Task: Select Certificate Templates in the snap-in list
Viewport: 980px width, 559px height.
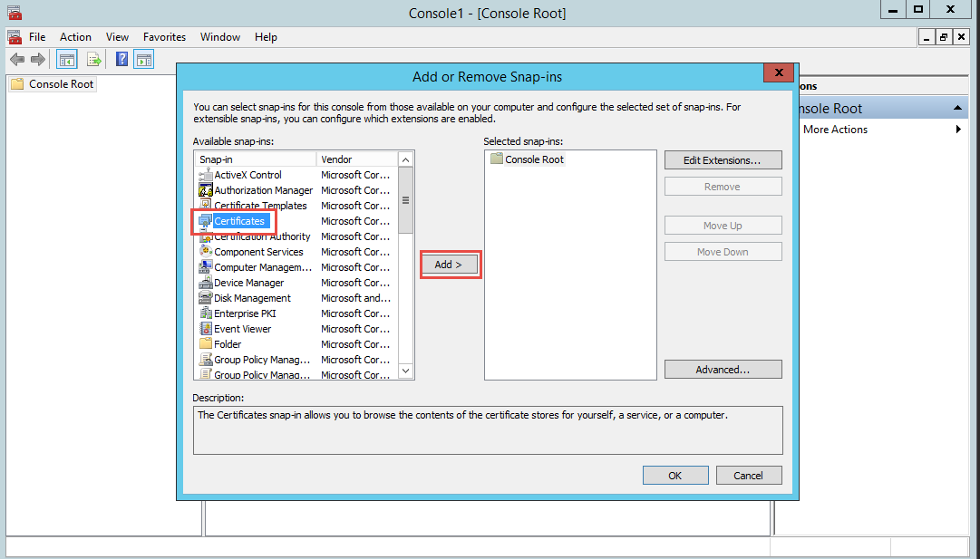Action: 260,206
